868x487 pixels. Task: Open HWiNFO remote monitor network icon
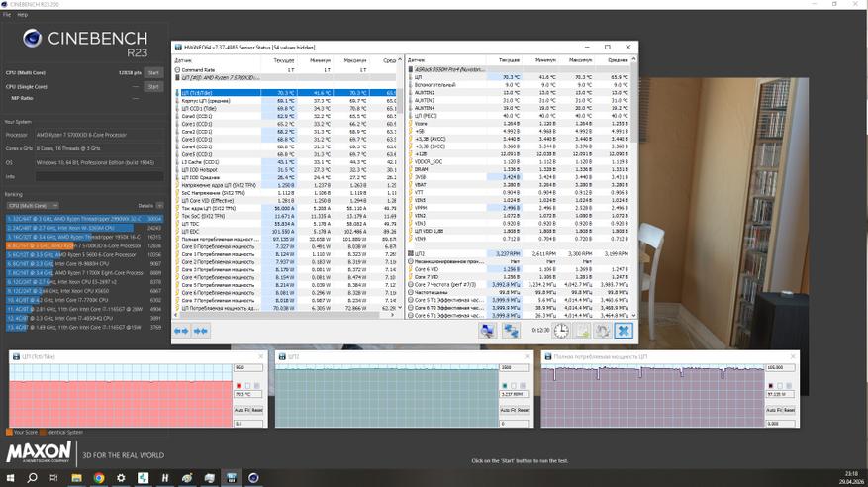coord(488,331)
